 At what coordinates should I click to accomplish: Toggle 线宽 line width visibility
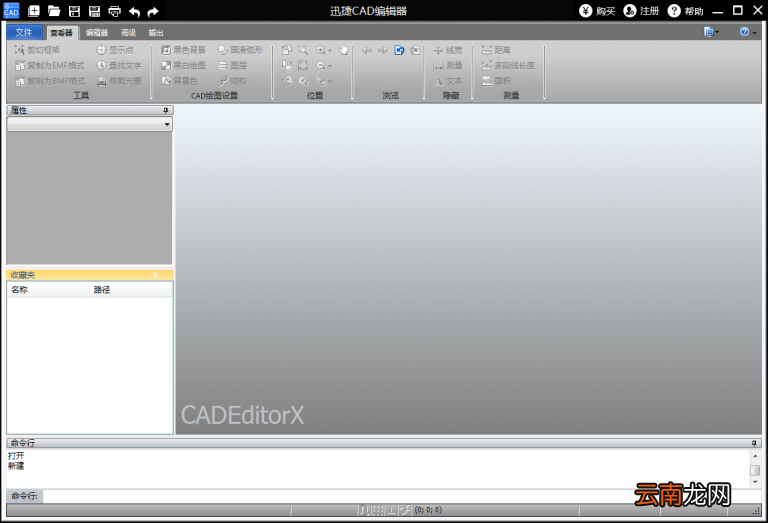pos(448,50)
